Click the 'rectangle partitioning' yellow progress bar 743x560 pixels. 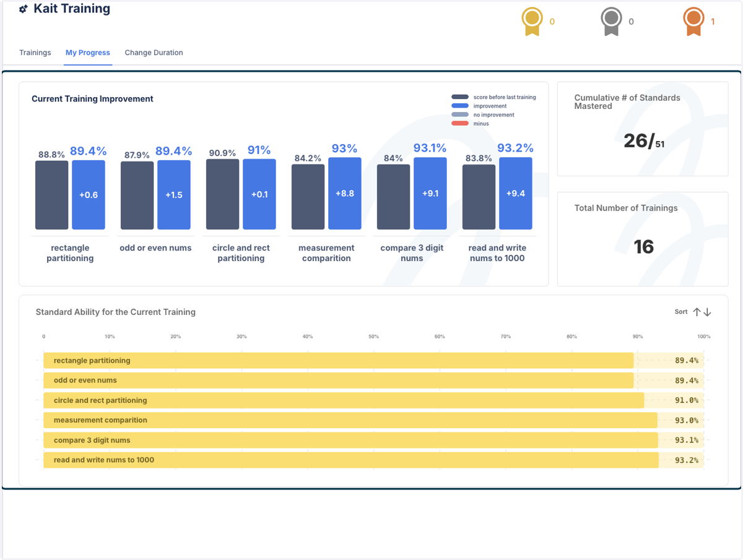point(339,361)
